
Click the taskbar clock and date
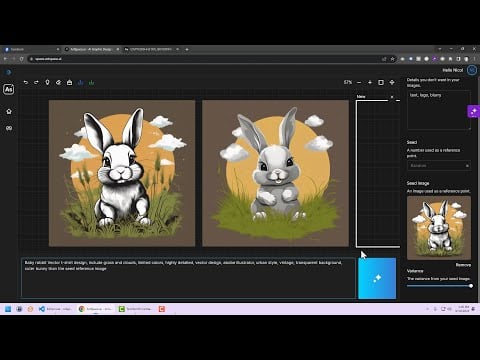(463, 309)
